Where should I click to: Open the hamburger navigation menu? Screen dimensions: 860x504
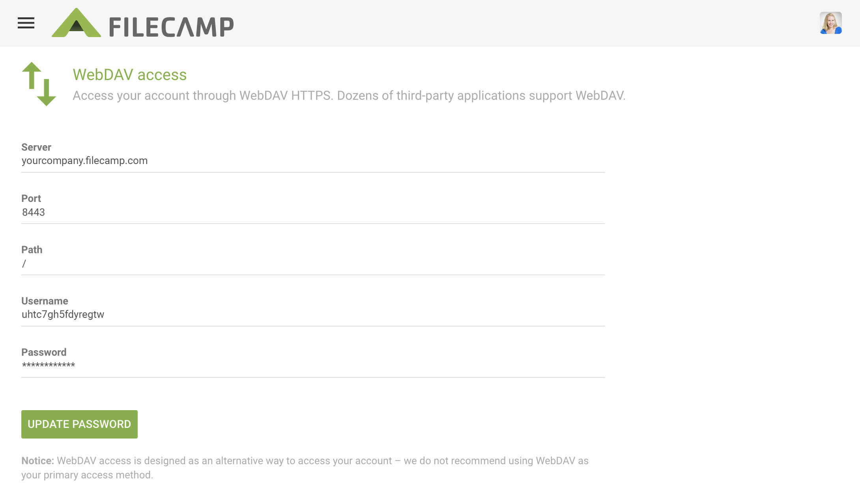click(x=26, y=23)
